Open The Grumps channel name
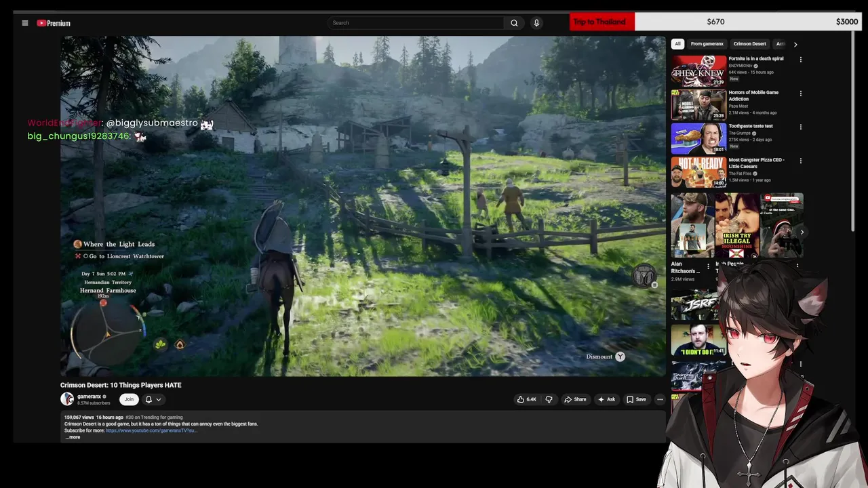 pyautogui.click(x=741, y=133)
